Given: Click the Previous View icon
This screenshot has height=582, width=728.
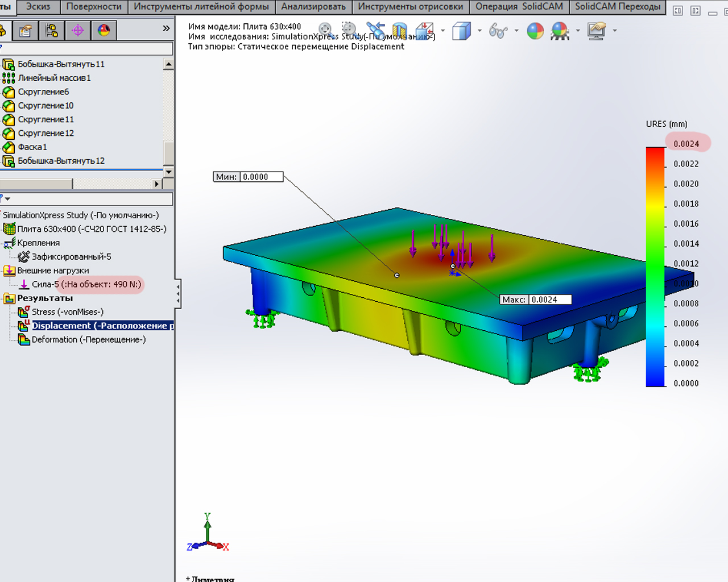Looking at the screenshot, I should click(x=375, y=30).
